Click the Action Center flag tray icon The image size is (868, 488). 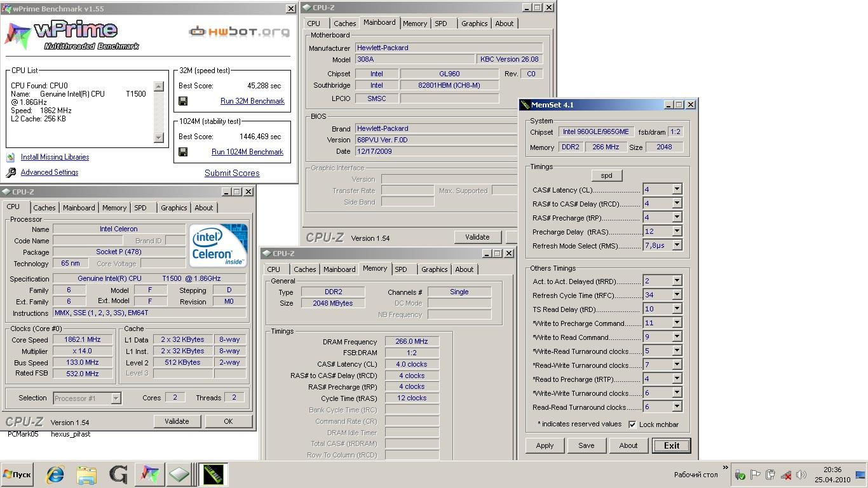click(756, 475)
